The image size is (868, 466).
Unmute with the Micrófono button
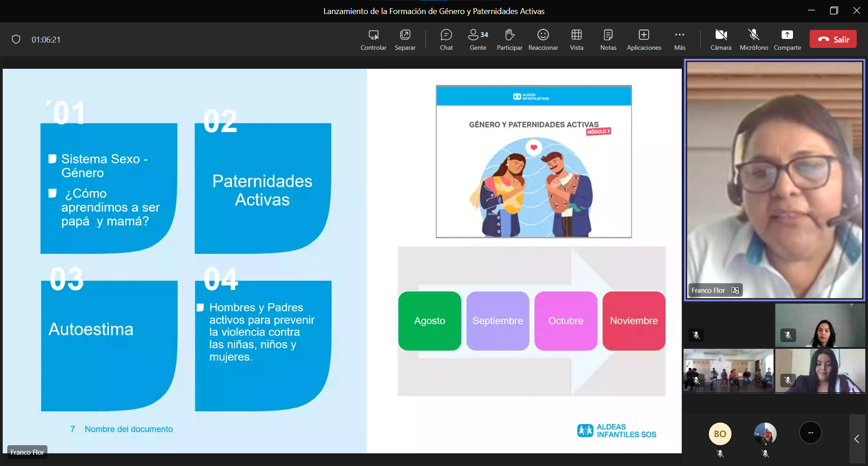point(754,39)
